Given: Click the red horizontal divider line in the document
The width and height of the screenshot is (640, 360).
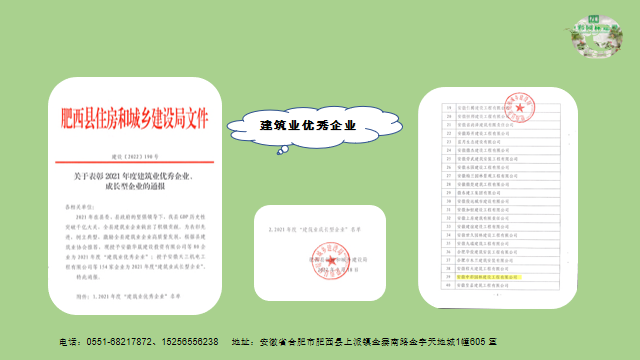Looking at the screenshot, I should [x=135, y=162].
